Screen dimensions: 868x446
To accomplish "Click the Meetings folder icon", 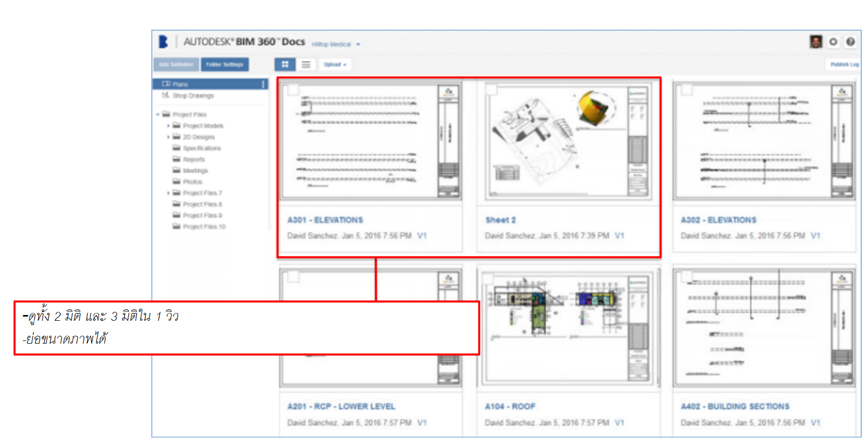I will pyautogui.click(x=177, y=170).
